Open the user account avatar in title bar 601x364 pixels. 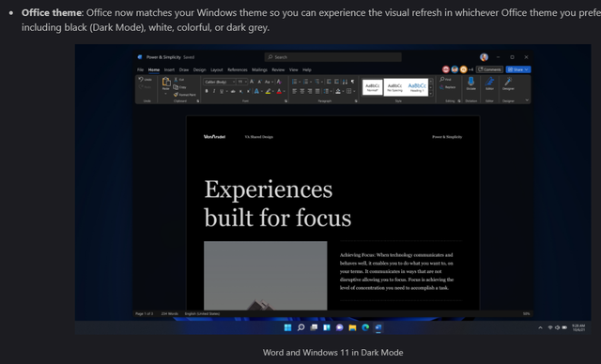click(x=485, y=57)
